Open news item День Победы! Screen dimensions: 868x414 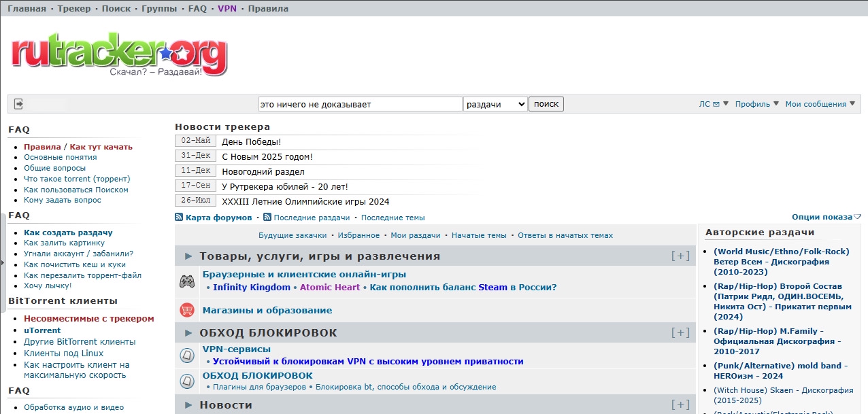pos(251,141)
